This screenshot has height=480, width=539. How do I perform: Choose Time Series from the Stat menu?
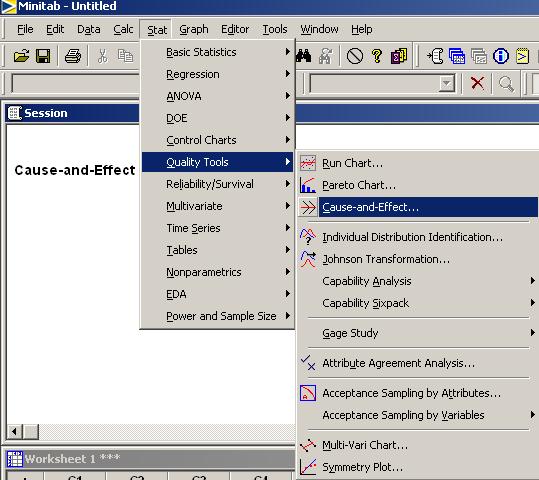pos(218,228)
